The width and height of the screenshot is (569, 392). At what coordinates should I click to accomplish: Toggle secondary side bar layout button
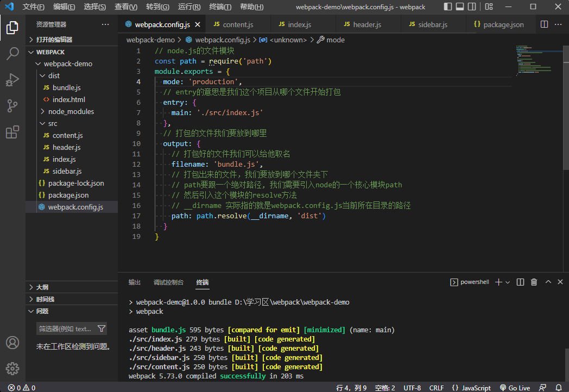point(472,7)
